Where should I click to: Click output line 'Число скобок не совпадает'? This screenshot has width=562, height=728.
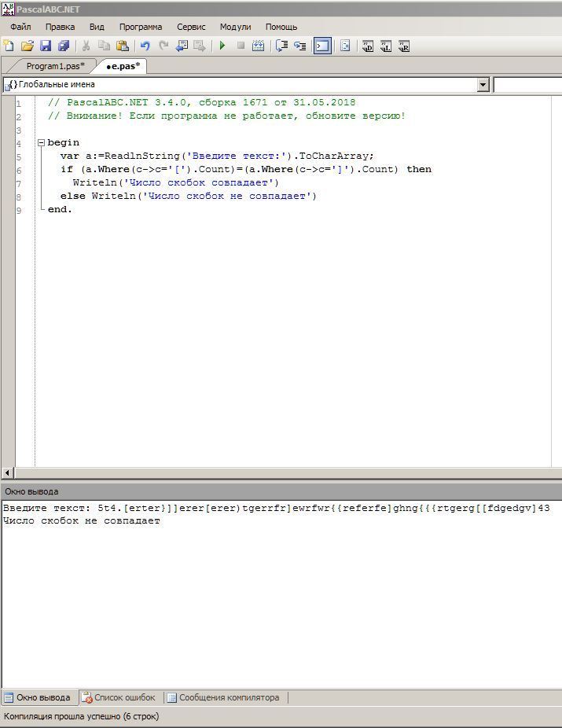click(x=82, y=521)
